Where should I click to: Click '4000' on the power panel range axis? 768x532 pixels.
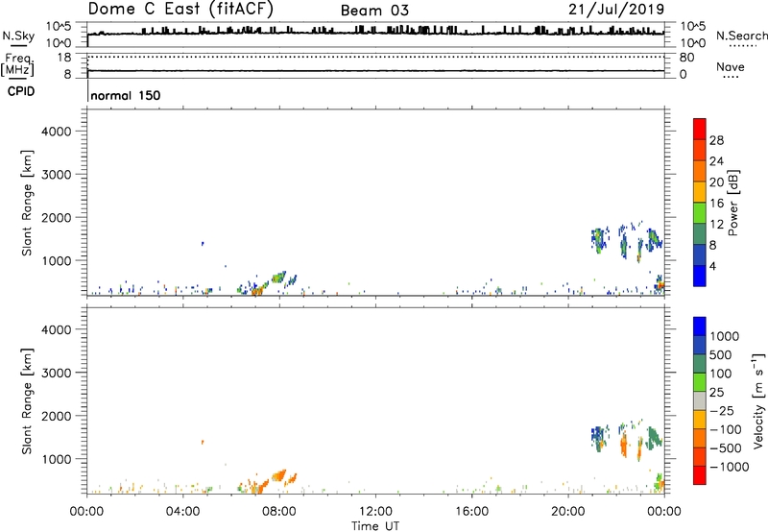[57, 132]
